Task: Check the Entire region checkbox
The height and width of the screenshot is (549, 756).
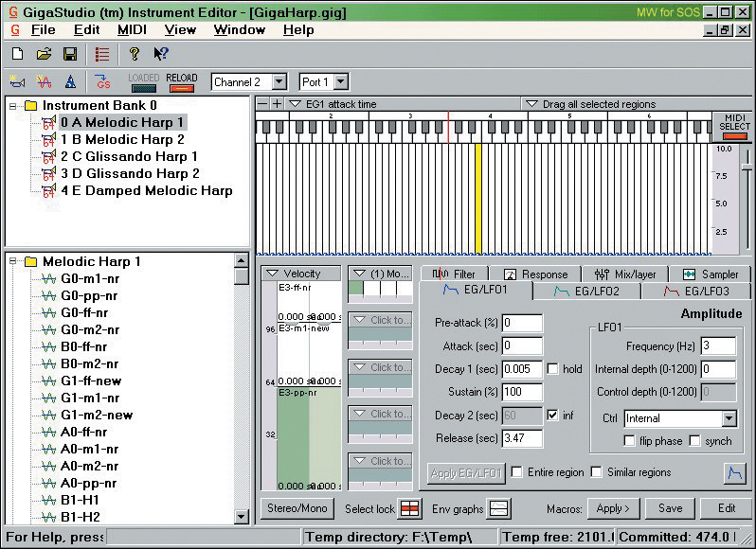Action: point(517,471)
